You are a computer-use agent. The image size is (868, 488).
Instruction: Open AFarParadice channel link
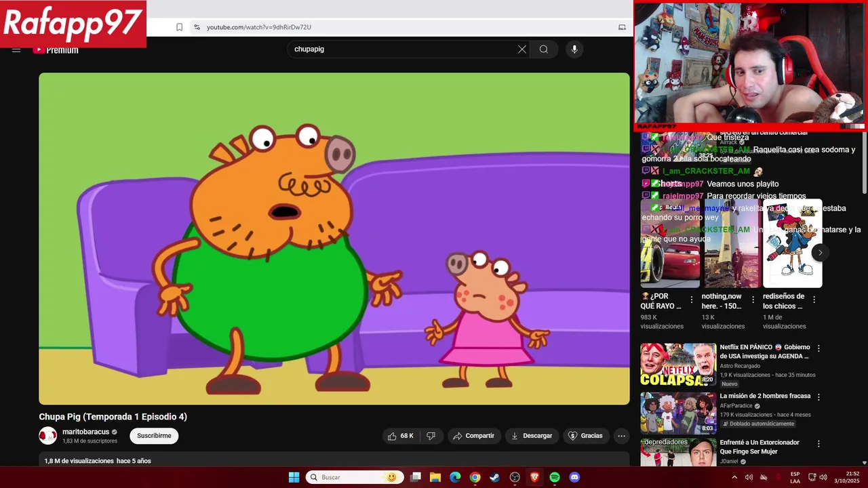736,406
